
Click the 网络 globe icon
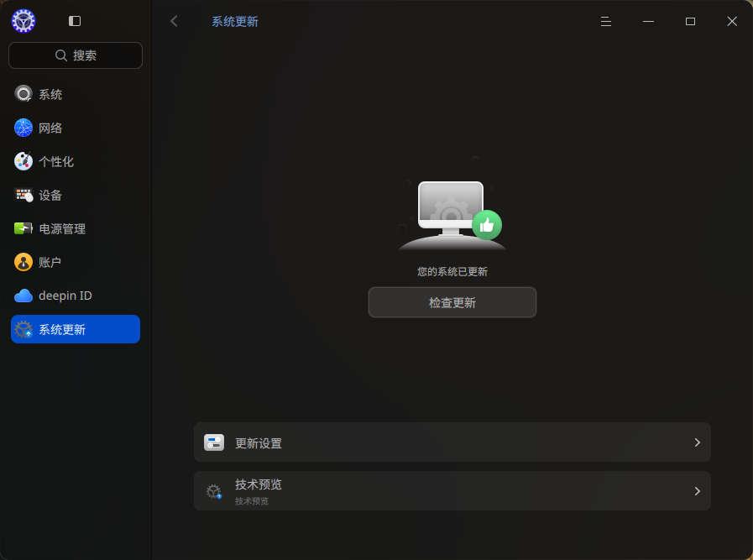tap(23, 128)
